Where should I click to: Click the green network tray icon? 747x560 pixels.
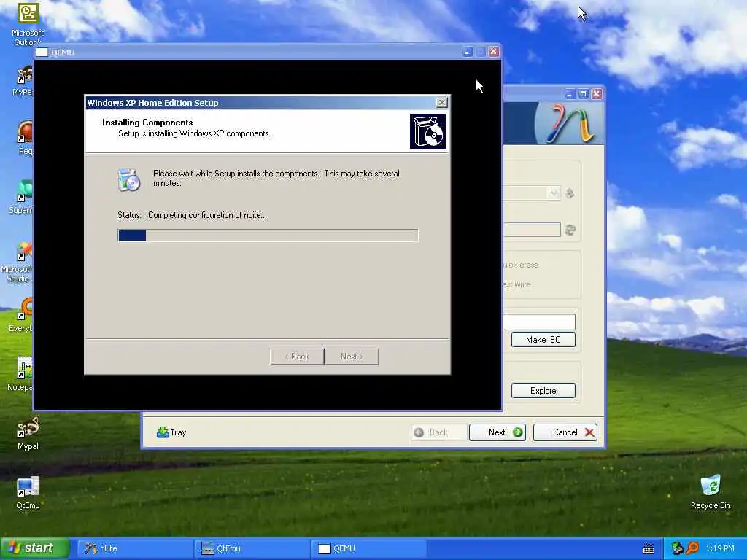click(x=677, y=548)
